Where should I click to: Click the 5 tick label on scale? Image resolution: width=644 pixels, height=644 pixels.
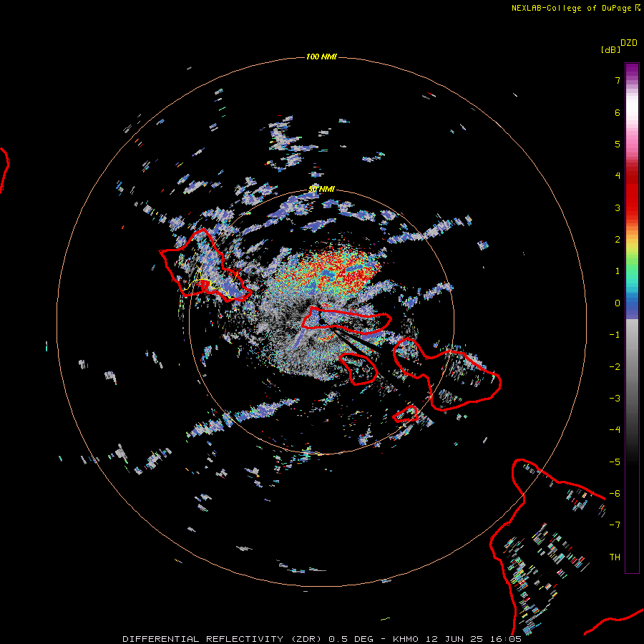[x=618, y=144]
